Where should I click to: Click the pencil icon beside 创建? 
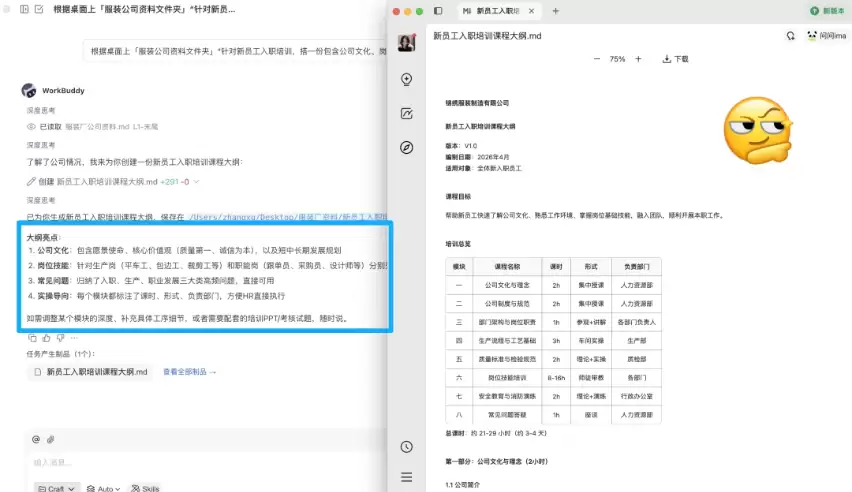[31, 182]
